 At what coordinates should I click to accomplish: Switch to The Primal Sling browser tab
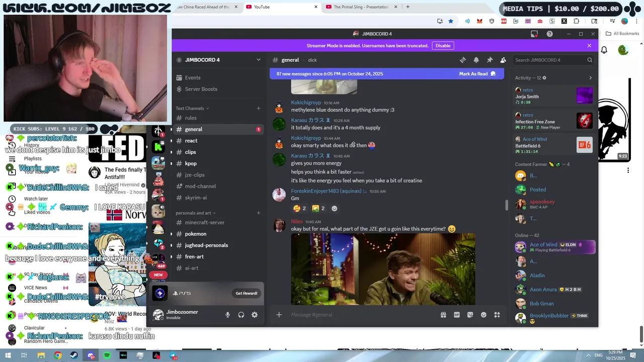point(361,7)
